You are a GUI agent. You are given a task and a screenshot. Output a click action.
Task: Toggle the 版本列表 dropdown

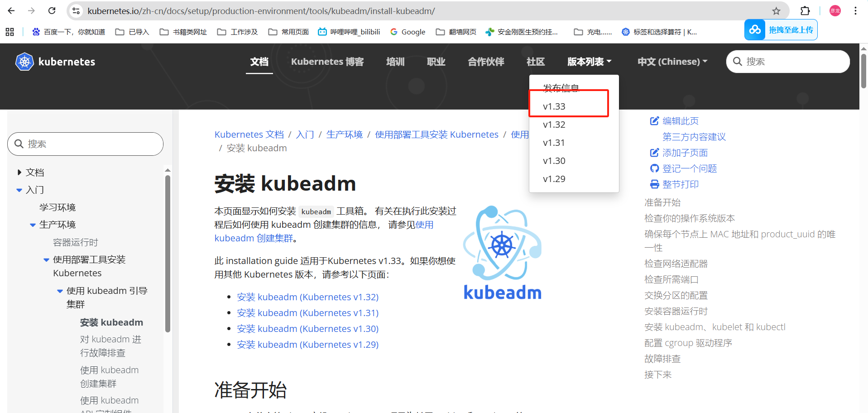(589, 62)
